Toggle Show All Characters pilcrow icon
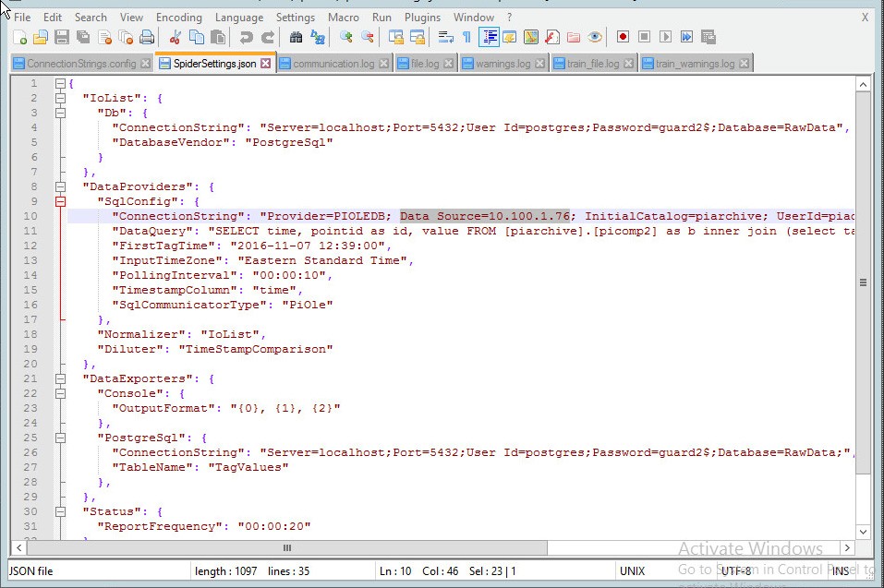Image resolution: width=884 pixels, height=588 pixels. pyautogui.click(x=466, y=37)
